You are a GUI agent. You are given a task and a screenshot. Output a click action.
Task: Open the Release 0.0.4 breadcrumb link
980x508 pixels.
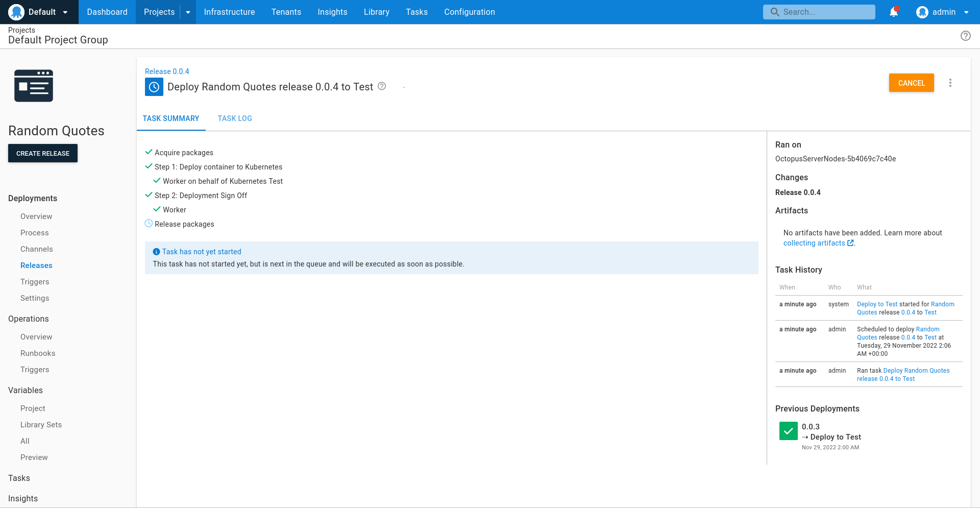(x=167, y=71)
